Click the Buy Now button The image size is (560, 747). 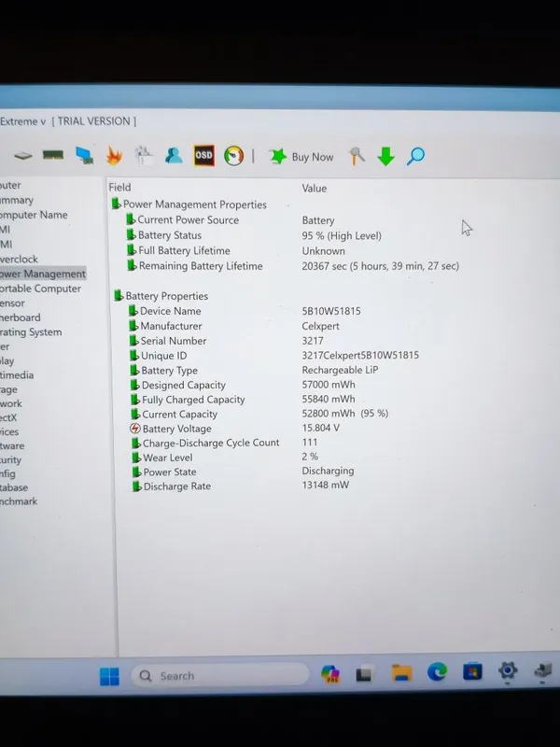coord(301,157)
